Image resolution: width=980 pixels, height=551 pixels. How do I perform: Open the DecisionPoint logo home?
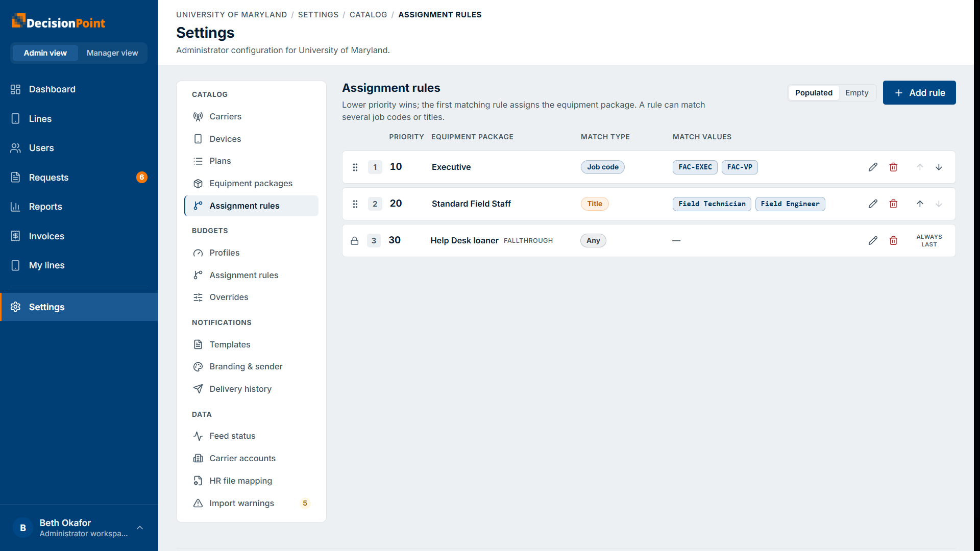[x=58, y=22]
